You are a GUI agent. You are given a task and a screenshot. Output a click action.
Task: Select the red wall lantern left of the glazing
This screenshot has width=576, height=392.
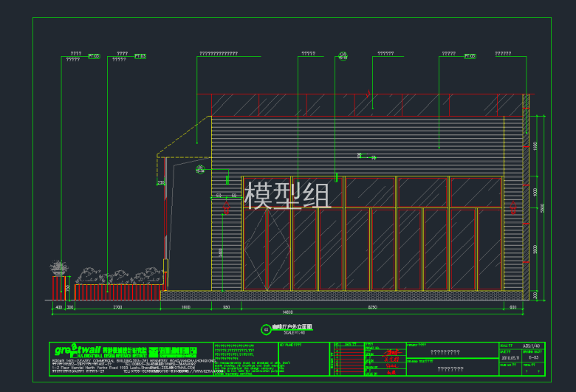coord(227,204)
